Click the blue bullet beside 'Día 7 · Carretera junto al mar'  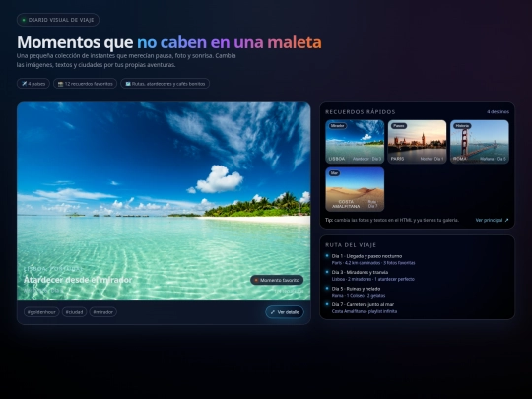click(x=327, y=304)
